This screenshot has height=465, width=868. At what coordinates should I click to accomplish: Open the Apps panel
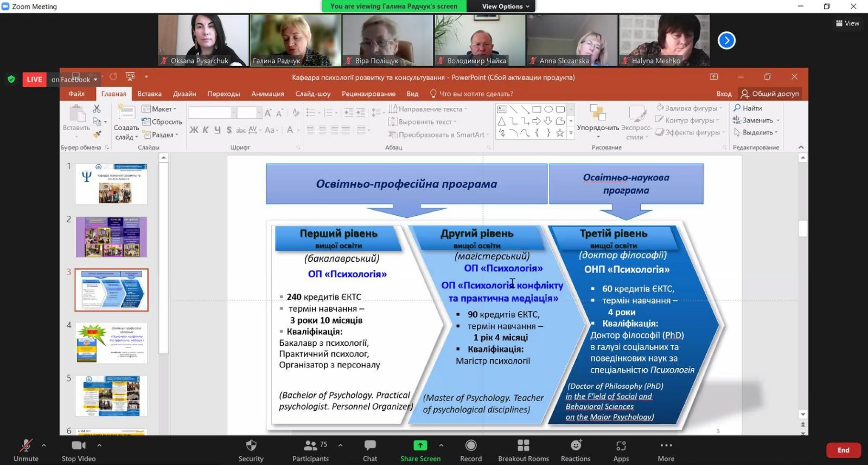tap(621, 445)
